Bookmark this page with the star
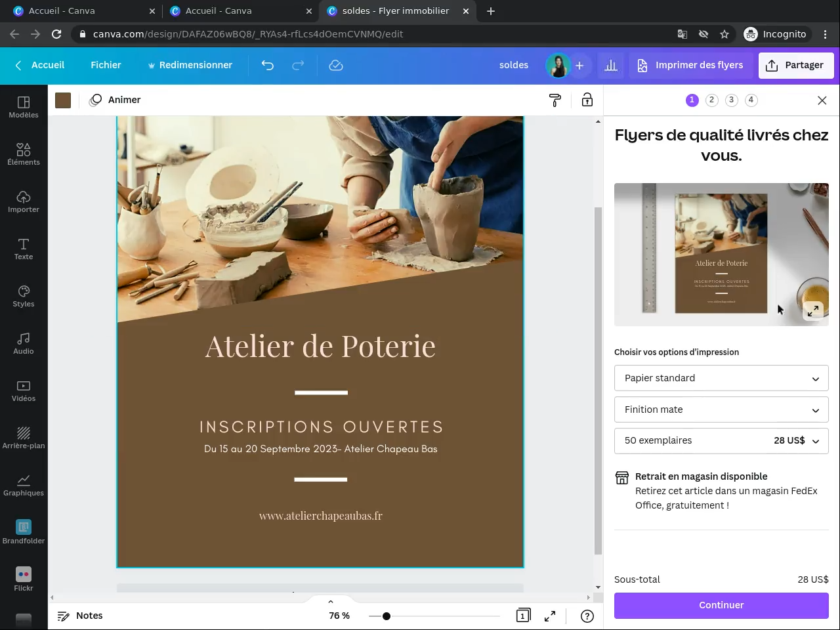The image size is (840, 630). 724,34
